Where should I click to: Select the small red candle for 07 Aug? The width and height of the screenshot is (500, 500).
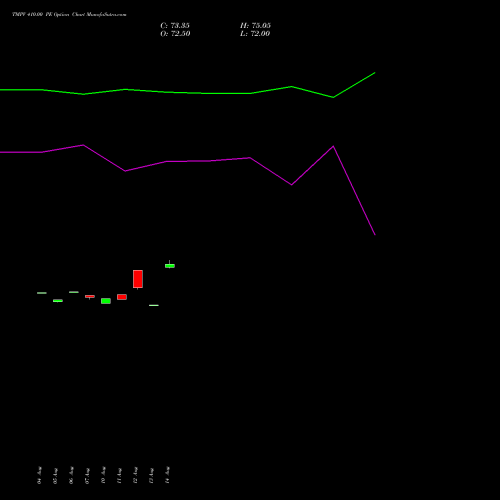90,296
